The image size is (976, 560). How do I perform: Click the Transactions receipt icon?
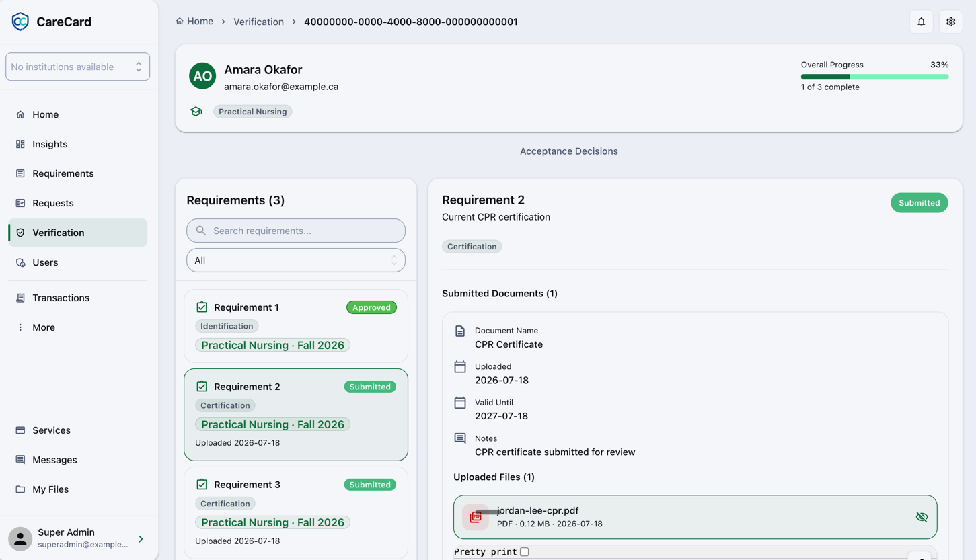[x=20, y=298]
